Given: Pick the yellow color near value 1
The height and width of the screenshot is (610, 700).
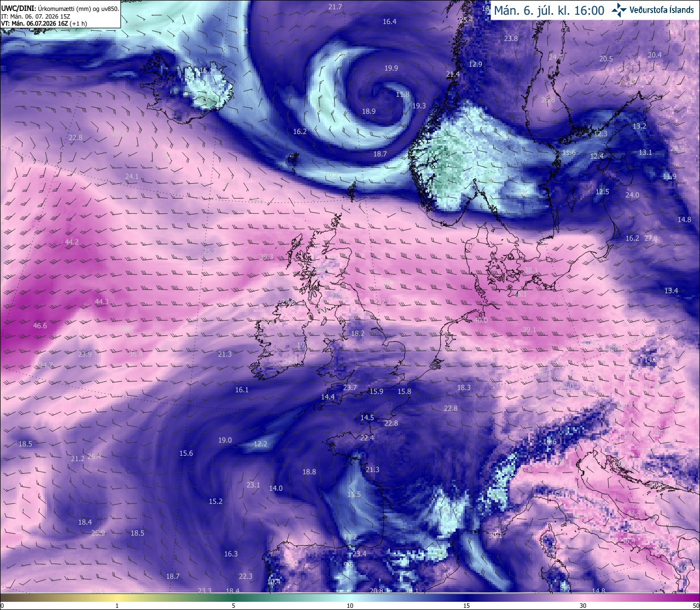Looking at the screenshot, I should pyautogui.click(x=117, y=597).
